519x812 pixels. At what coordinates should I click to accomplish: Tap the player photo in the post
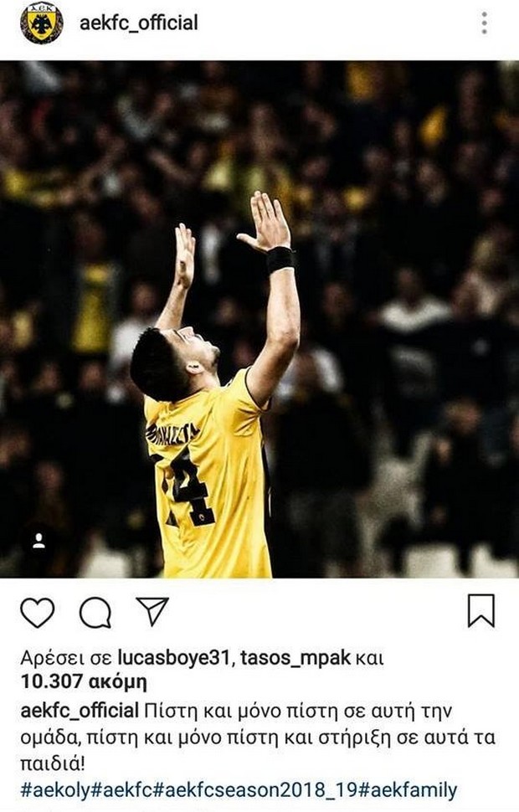259,319
